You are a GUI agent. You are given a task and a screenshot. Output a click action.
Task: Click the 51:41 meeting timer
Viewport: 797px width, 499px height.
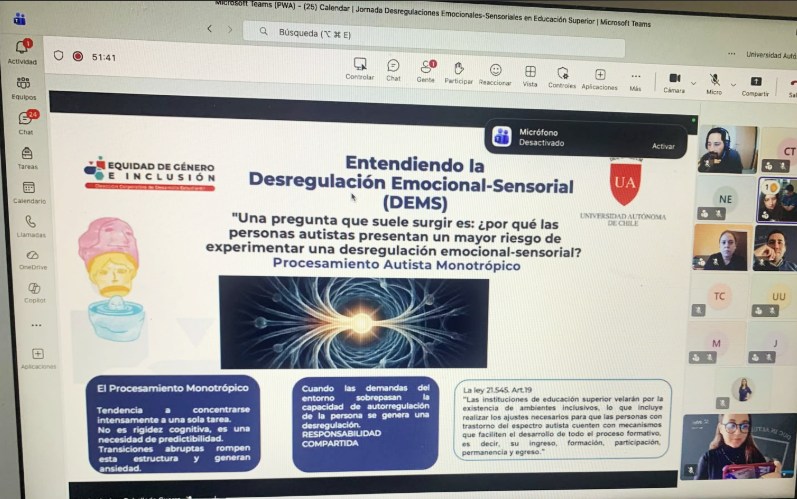click(104, 57)
